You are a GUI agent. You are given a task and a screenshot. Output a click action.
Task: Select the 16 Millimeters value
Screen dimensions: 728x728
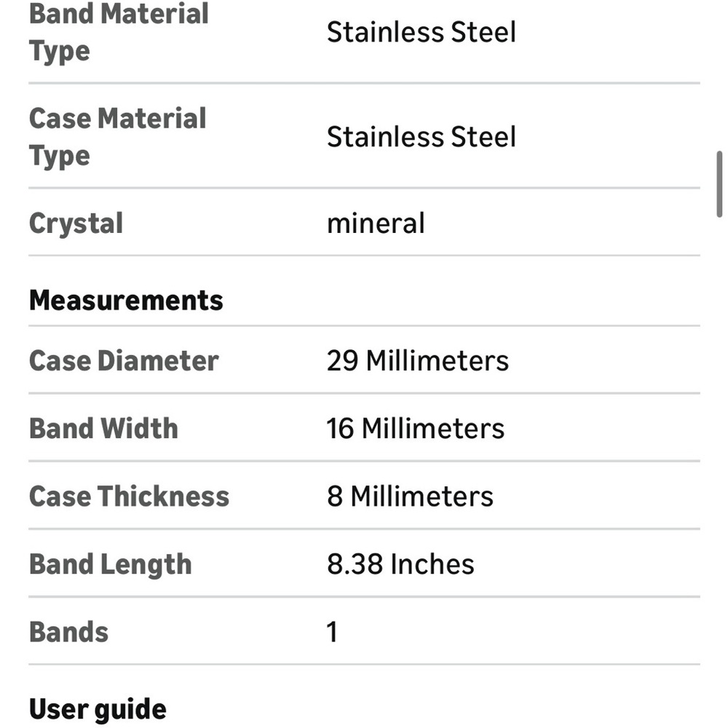click(415, 429)
